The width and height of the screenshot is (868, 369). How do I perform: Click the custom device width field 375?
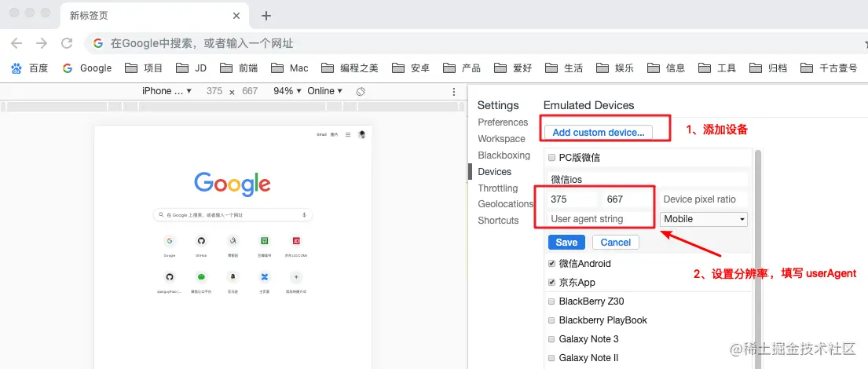[572, 199]
